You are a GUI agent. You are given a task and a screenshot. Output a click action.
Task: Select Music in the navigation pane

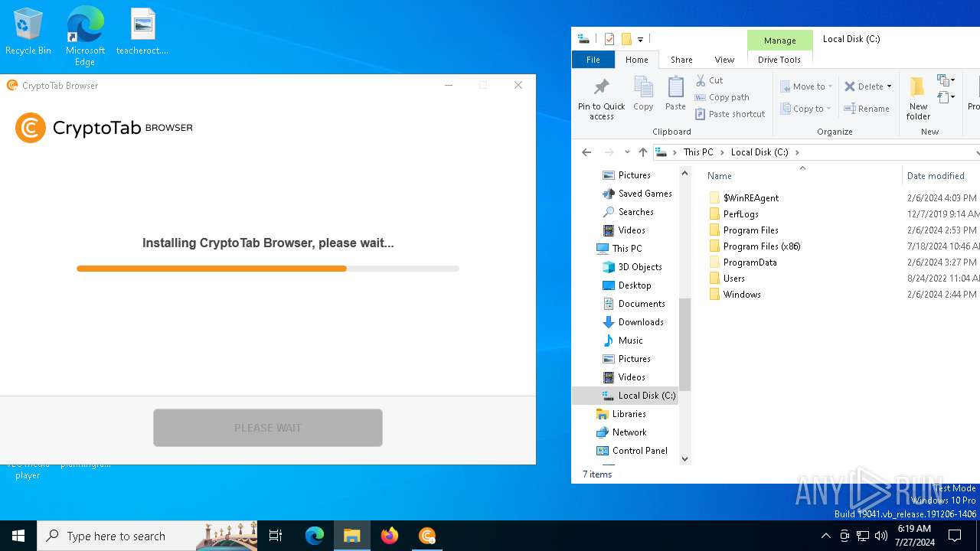pyautogui.click(x=630, y=341)
